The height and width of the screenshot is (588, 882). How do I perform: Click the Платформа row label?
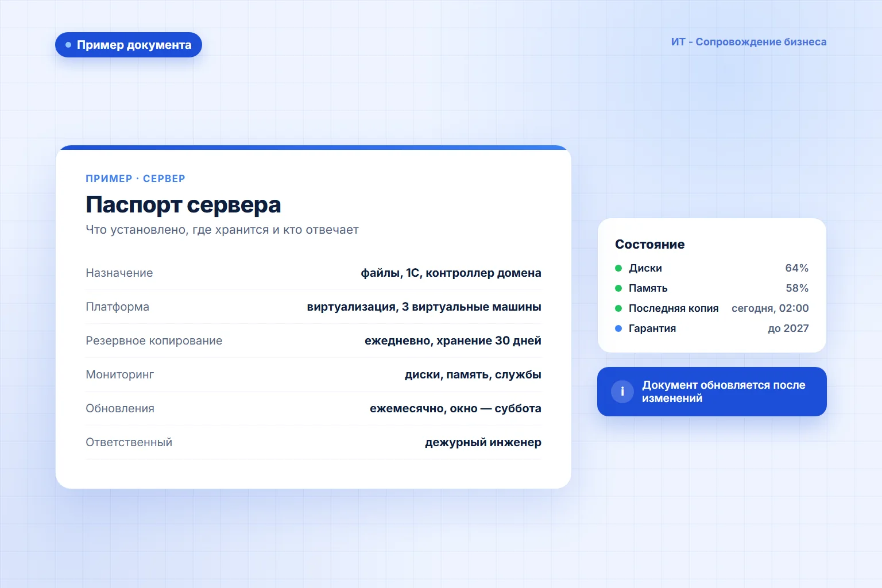117,307
